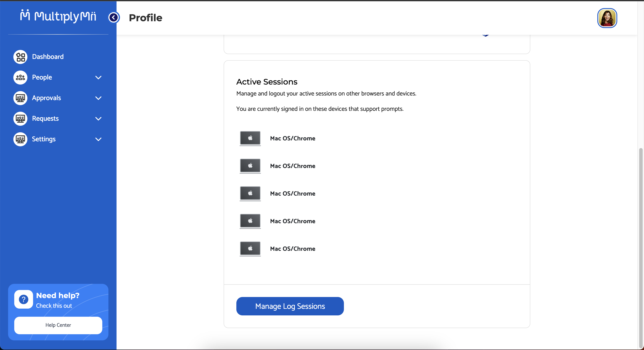Click the MultiplyMii logo
644x350 pixels.
coord(58,16)
